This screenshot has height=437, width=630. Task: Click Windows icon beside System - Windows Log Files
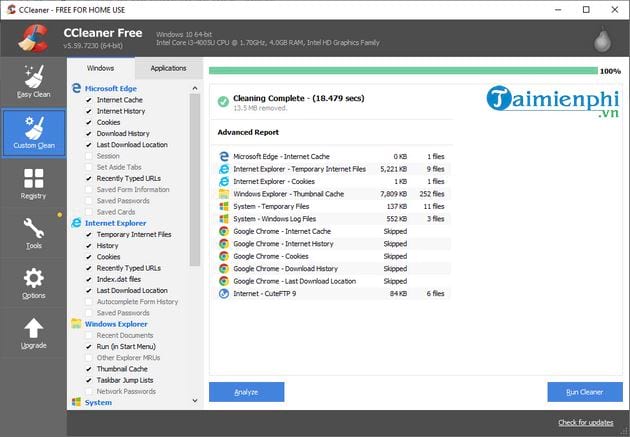click(x=224, y=218)
